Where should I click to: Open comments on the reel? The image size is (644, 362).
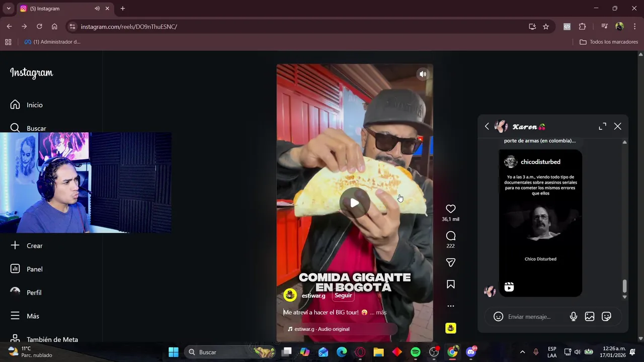[x=450, y=236]
